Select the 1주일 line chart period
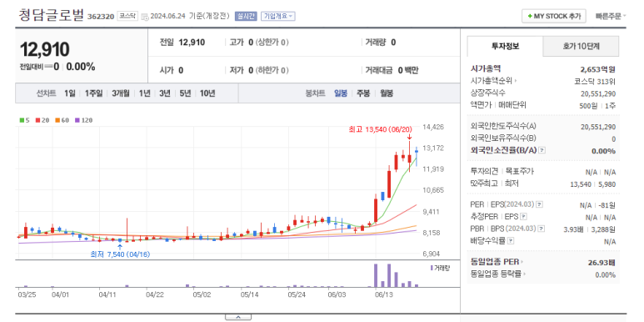This screenshot has width=644, height=322. [93, 93]
